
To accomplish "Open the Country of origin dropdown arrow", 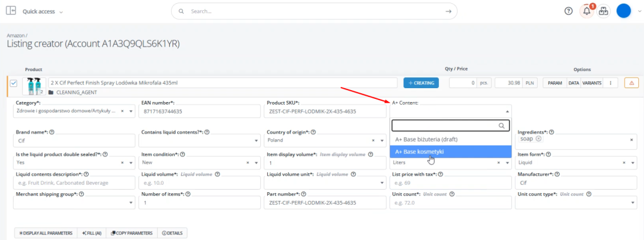I will coord(381,140).
